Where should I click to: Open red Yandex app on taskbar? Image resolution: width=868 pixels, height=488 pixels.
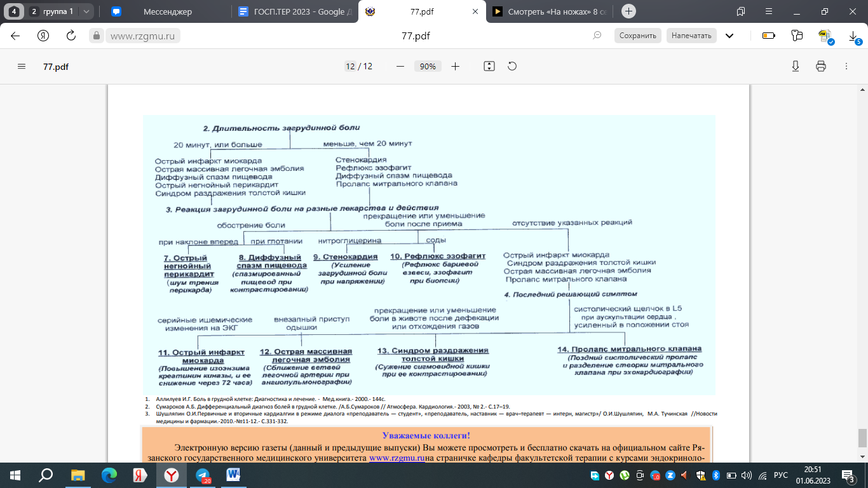tap(140, 475)
